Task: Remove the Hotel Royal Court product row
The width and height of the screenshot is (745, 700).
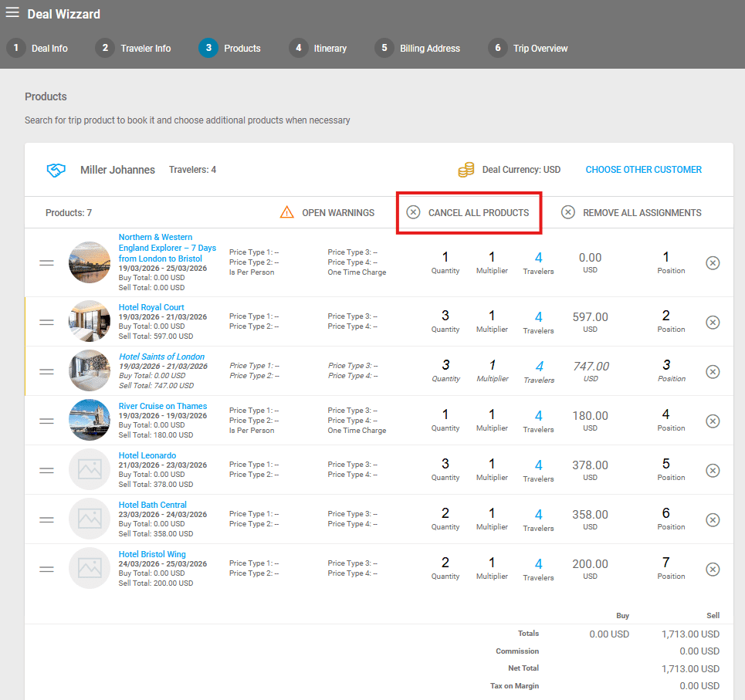Action: pos(713,322)
